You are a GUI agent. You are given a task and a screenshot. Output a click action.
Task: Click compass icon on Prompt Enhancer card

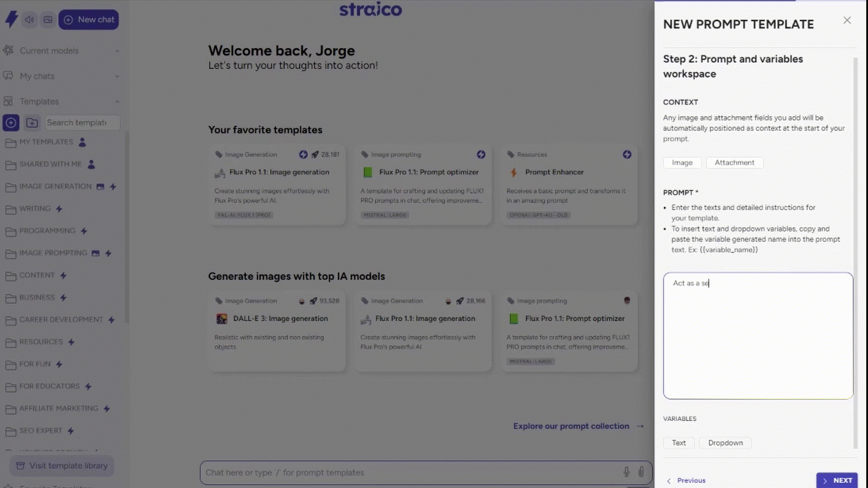pyautogui.click(x=627, y=155)
